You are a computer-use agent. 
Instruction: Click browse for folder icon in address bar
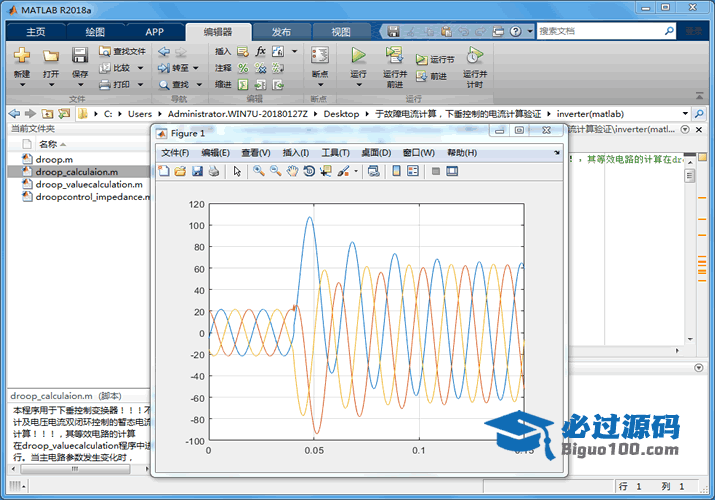[x=64, y=113]
